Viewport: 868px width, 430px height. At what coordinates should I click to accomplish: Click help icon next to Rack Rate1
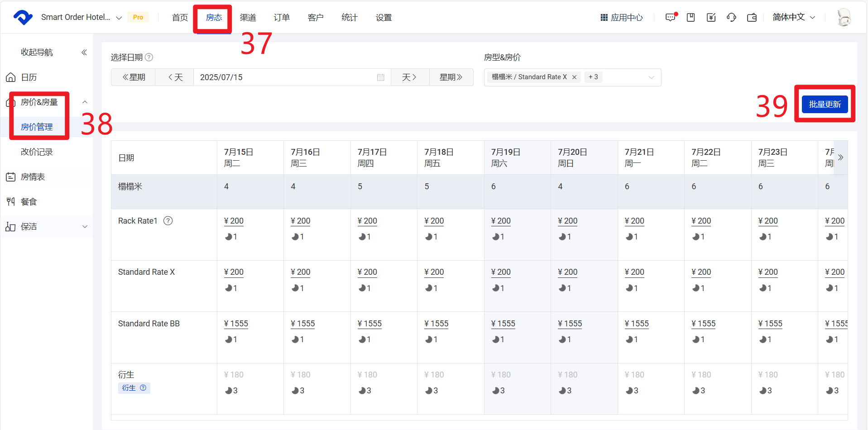pyautogui.click(x=168, y=221)
